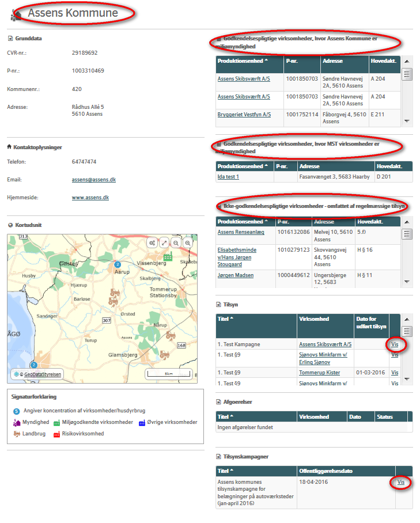Screen dimensions: 420x523
Task: Select the blue cluster marker at Aarup
Action: coord(118,264)
